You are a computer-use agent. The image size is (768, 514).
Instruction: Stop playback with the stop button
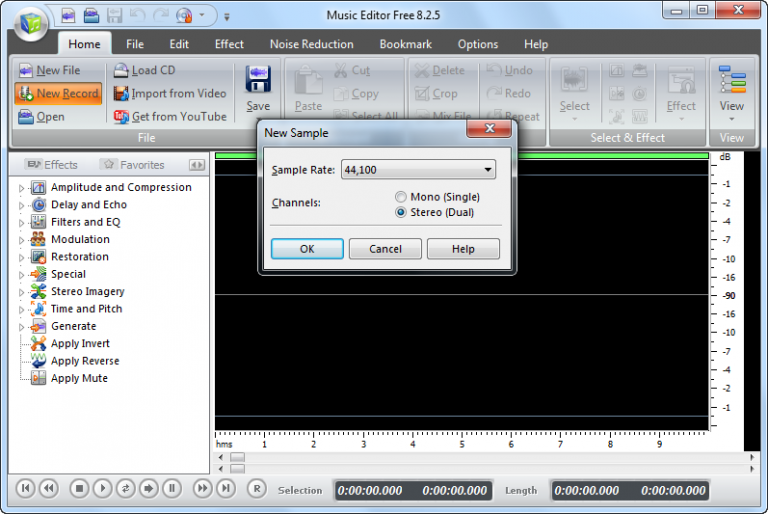(79, 488)
